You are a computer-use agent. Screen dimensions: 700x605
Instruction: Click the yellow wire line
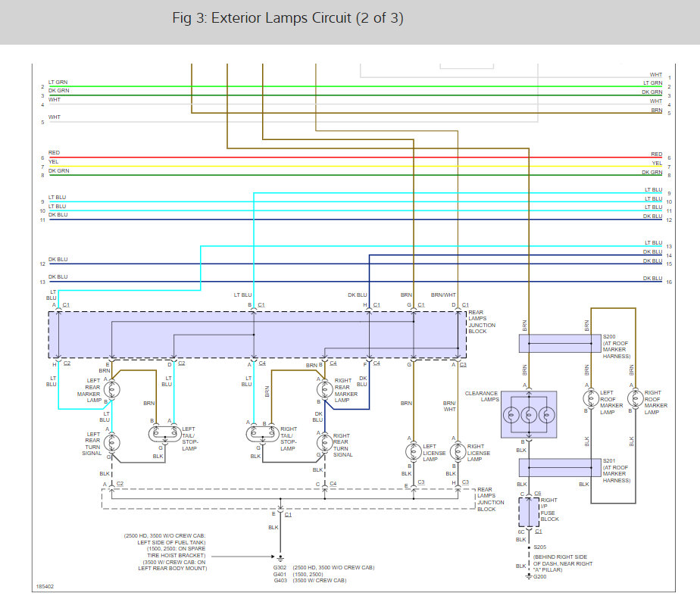[x=348, y=167]
